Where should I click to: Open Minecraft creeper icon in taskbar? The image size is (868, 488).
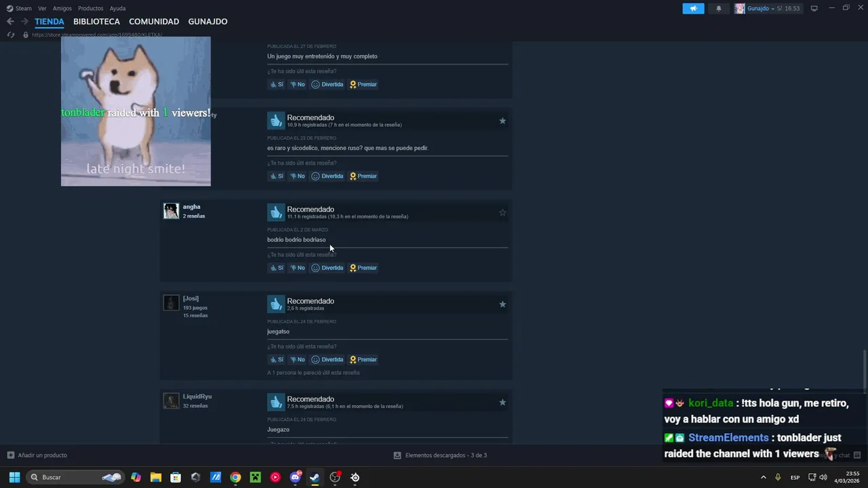pyautogui.click(x=255, y=477)
